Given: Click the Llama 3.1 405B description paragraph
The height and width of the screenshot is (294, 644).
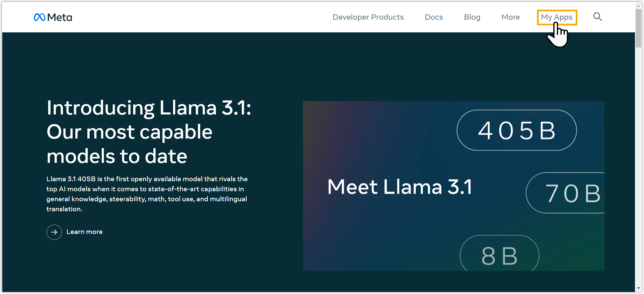Looking at the screenshot, I should [x=147, y=194].
